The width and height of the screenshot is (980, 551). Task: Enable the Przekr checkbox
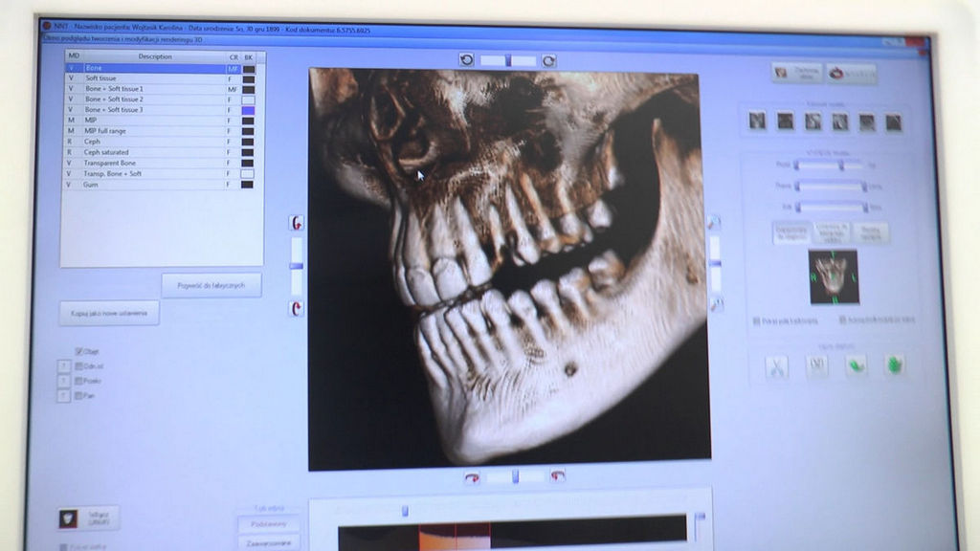(x=79, y=380)
